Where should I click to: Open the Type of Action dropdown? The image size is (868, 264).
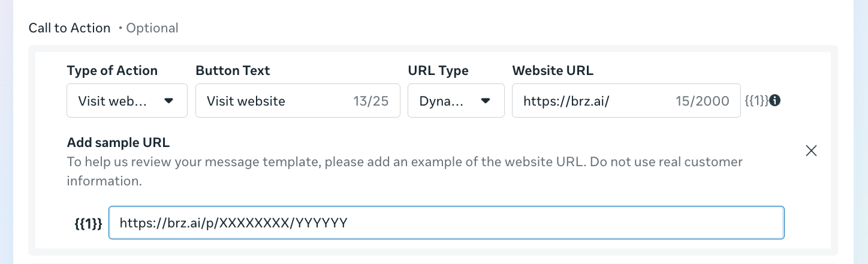127,100
